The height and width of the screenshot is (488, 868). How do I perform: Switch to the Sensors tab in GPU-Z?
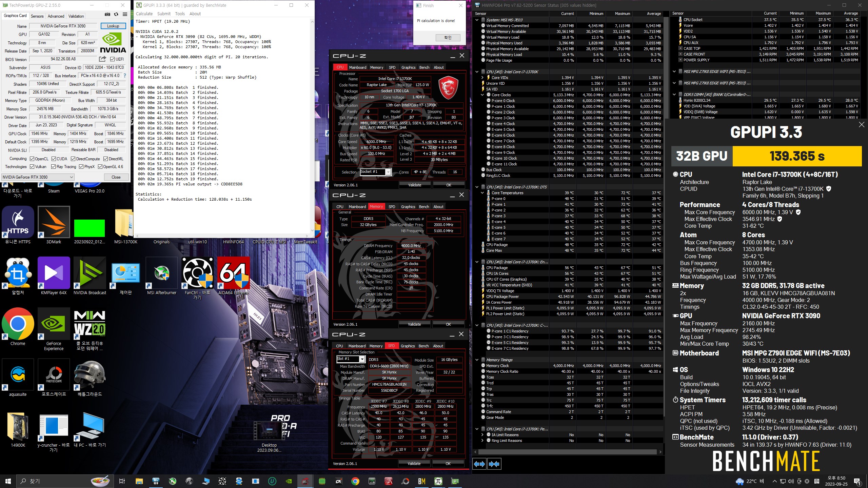(x=37, y=16)
